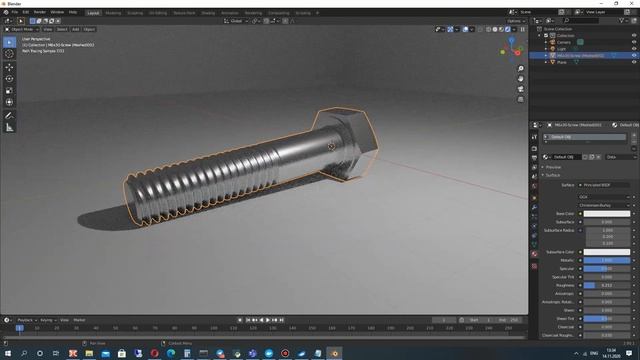The width and height of the screenshot is (640, 360).
Task: Open the Render menu
Action: pyautogui.click(x=40, y=12)
